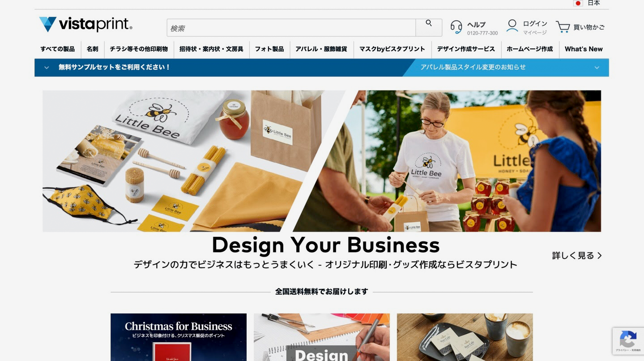Expand the アパレル製品スタイル変更のお知らせ chevron
This screenshot has width=644, height=361.
point(597,68)
